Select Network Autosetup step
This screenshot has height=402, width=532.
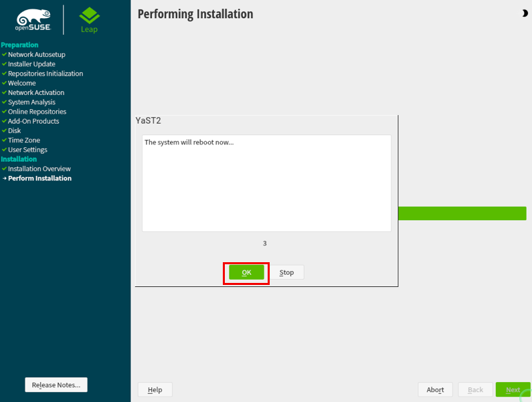[x=37, y=54]
